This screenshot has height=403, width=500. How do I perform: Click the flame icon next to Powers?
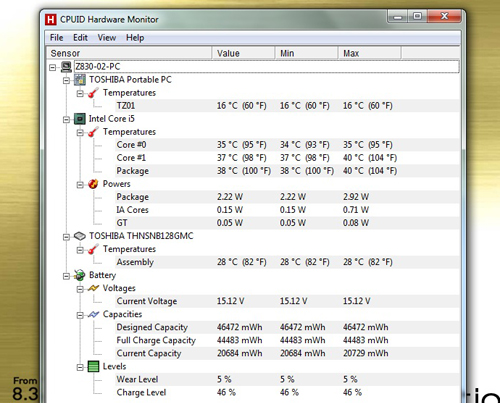(x=93, y=184)
